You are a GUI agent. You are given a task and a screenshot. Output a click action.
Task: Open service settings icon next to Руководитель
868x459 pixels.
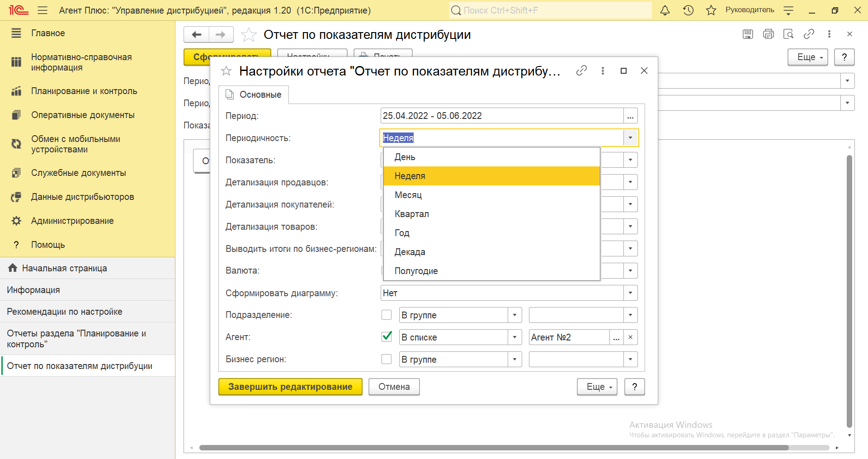coord(788,10)
